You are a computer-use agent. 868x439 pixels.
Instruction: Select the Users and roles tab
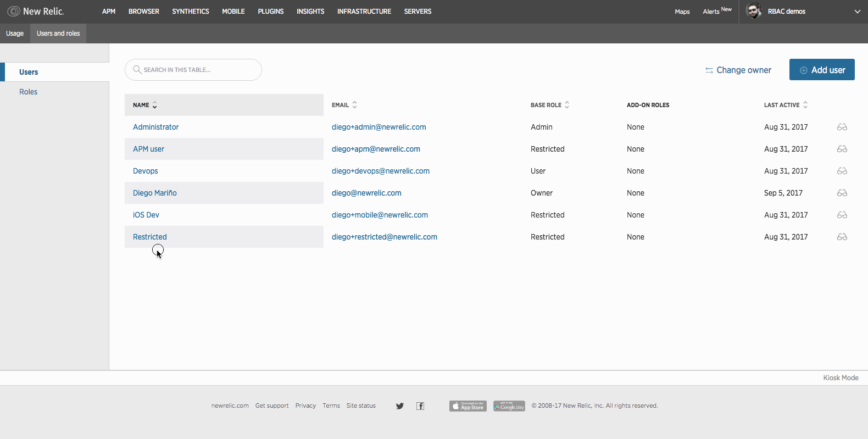(x=58, y=34)
